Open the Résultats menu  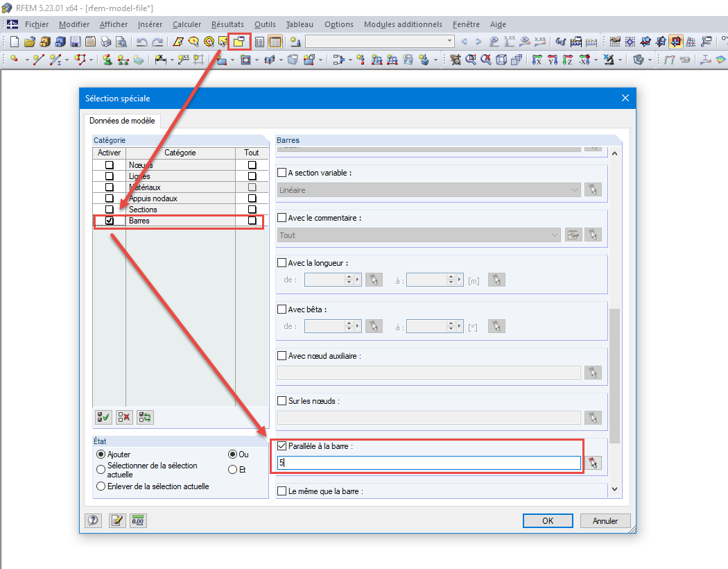pyautogui.click(x=227, y=24)
